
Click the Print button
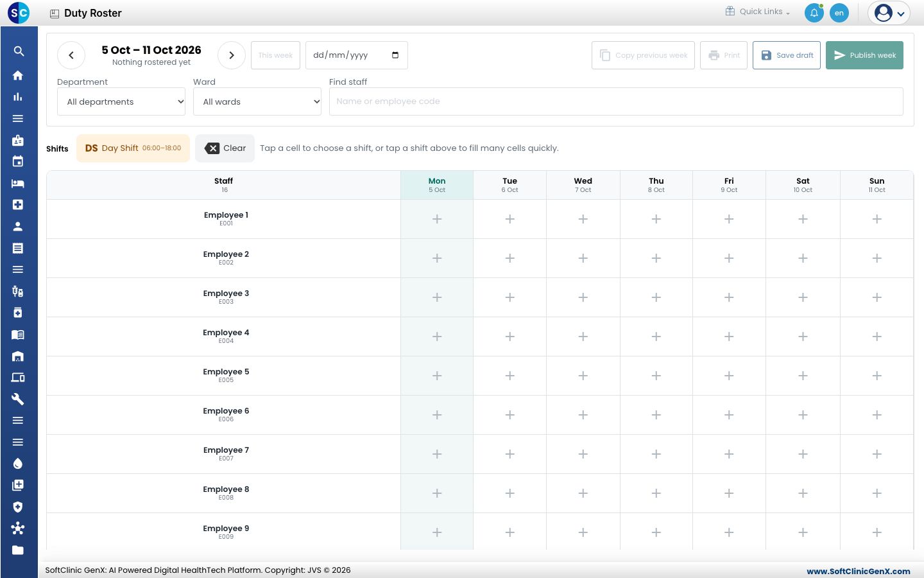(x=724, y=55)
